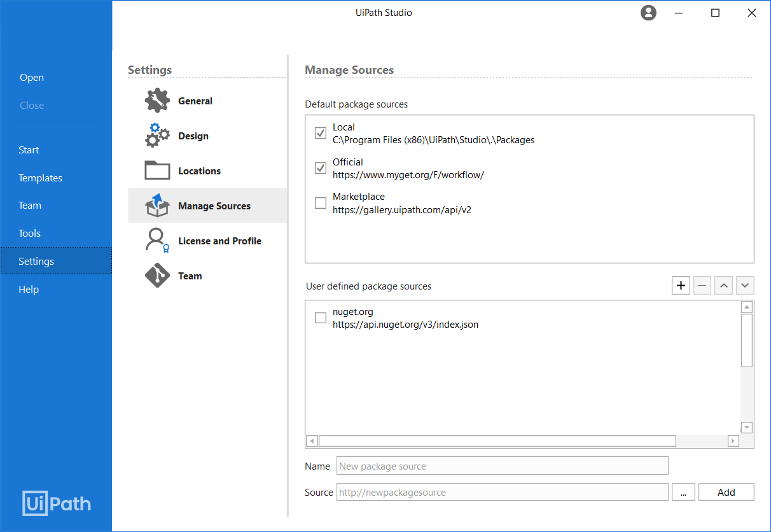Enable the Marketplace package source
Viewport: 771px width, 532px height.
pyautogui.click(x=321, y=203)
